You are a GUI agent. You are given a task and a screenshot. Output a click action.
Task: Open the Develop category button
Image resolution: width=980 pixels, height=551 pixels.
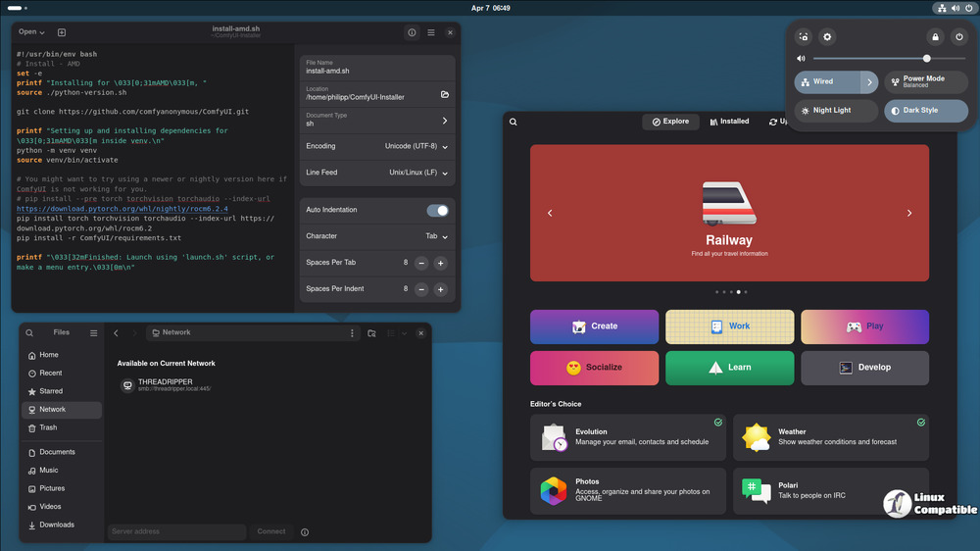click(x=864, y=368)
